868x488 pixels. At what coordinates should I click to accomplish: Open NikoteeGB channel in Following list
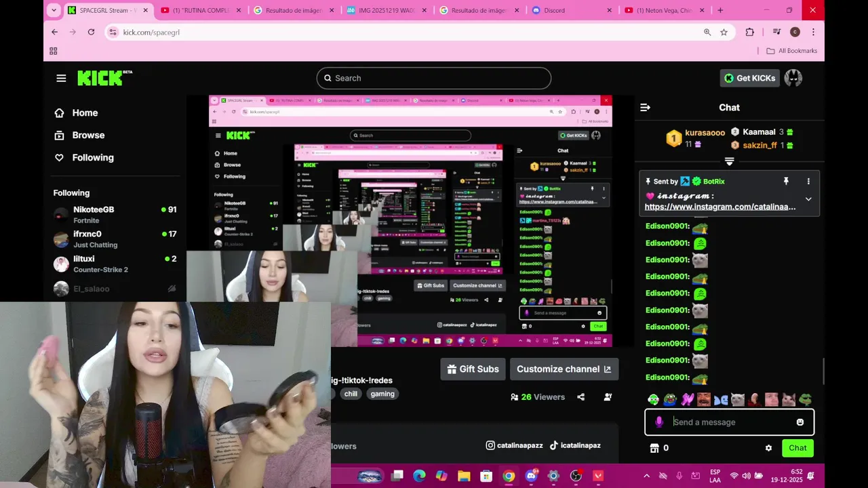pos(115,214)
